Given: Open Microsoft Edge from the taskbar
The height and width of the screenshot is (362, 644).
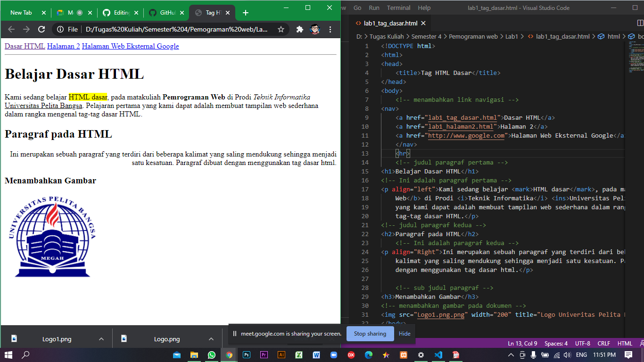Looking at the screenshot, I should [x=369, y=355].
